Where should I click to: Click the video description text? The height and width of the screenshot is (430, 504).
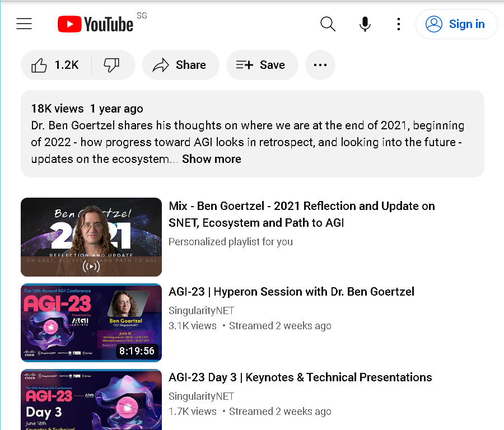click(248, 142)
